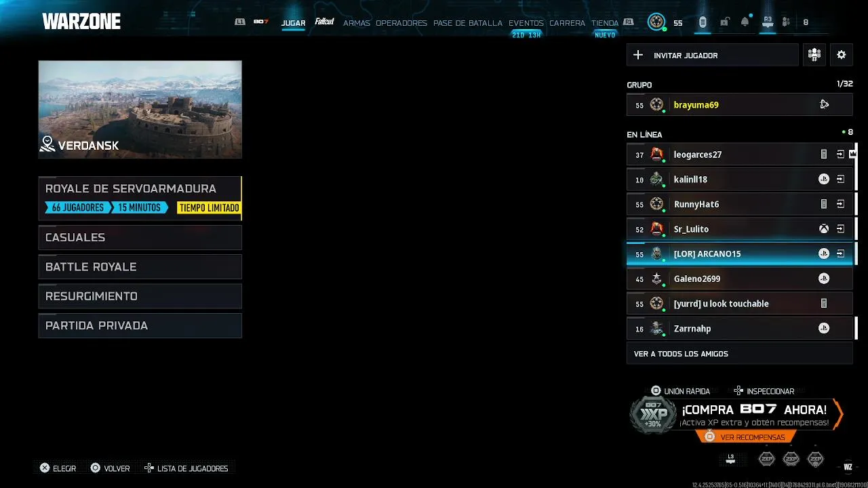This screenshot has height=488, width=868.
Task: Select the CASUALES mode
Action: [140, 237]
